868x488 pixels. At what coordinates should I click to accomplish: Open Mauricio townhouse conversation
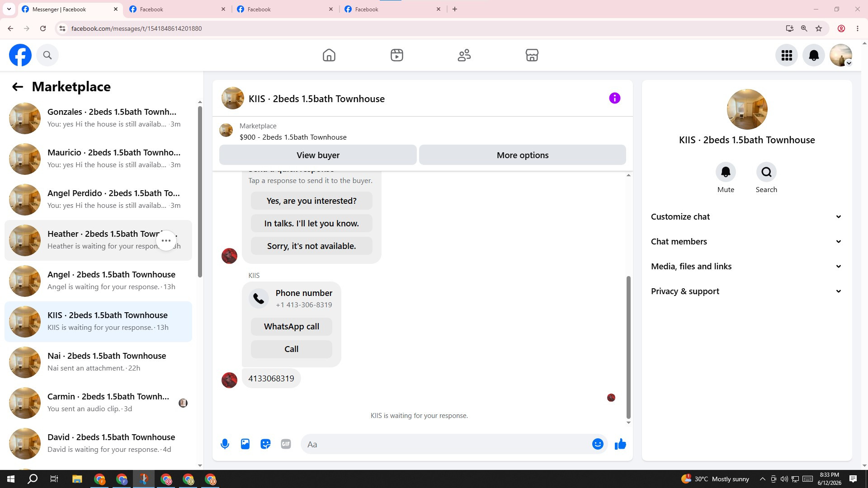coord(98,159)
